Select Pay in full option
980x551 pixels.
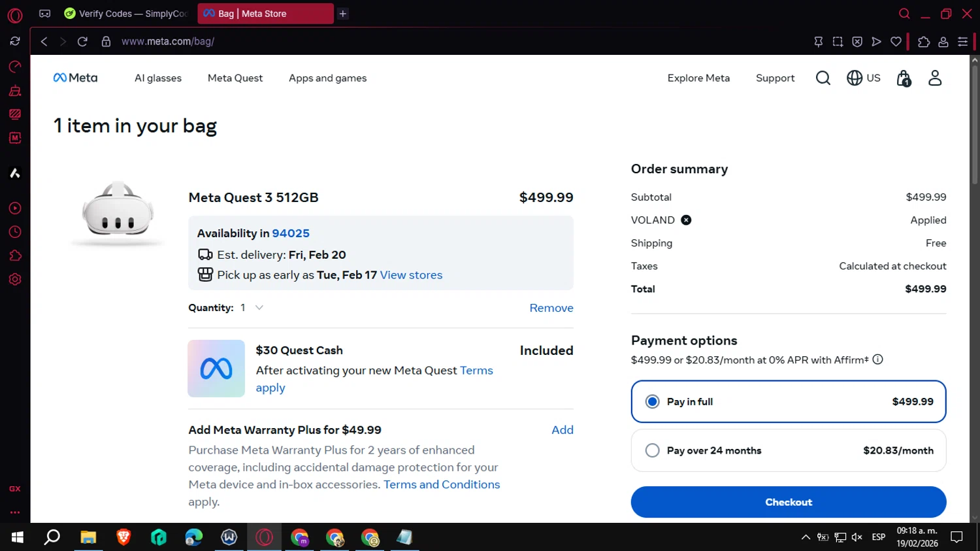point(789,401)
